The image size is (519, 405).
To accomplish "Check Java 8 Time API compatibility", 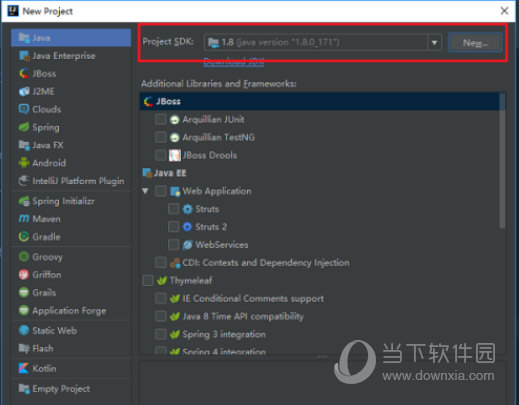I will [x=161, y=316].
